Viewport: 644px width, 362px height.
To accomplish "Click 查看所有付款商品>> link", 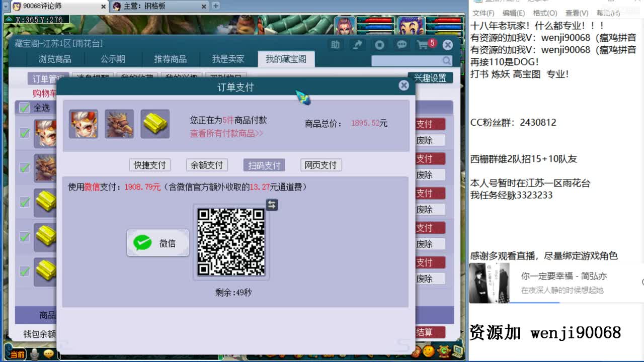I will tap(226, 133).
